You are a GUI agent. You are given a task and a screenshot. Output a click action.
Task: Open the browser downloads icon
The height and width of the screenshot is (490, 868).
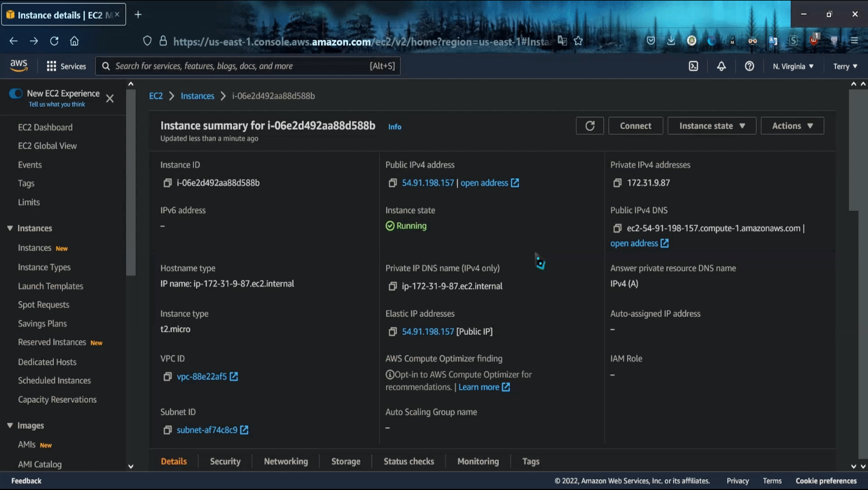point(671,40)
